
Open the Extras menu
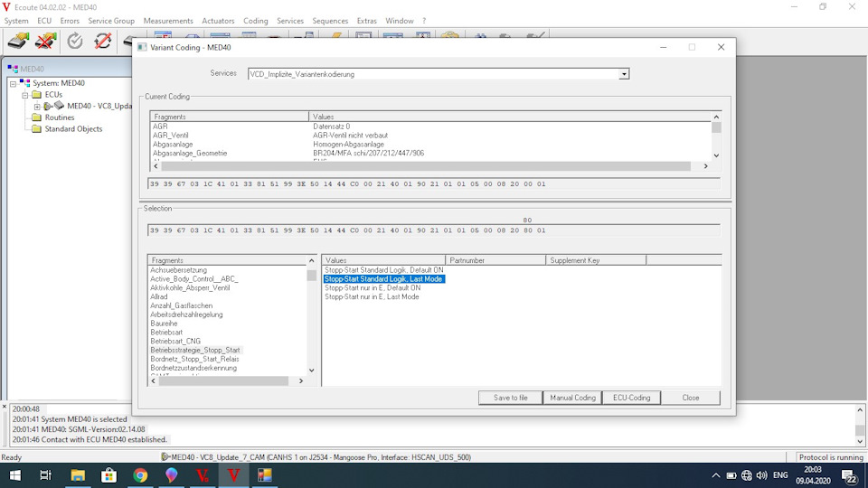[366, 21]
